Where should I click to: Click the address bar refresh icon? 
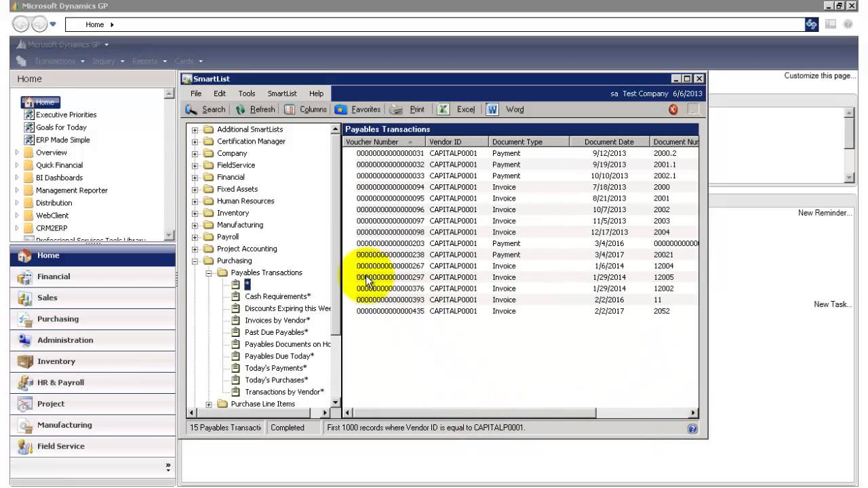click(811, 24)
